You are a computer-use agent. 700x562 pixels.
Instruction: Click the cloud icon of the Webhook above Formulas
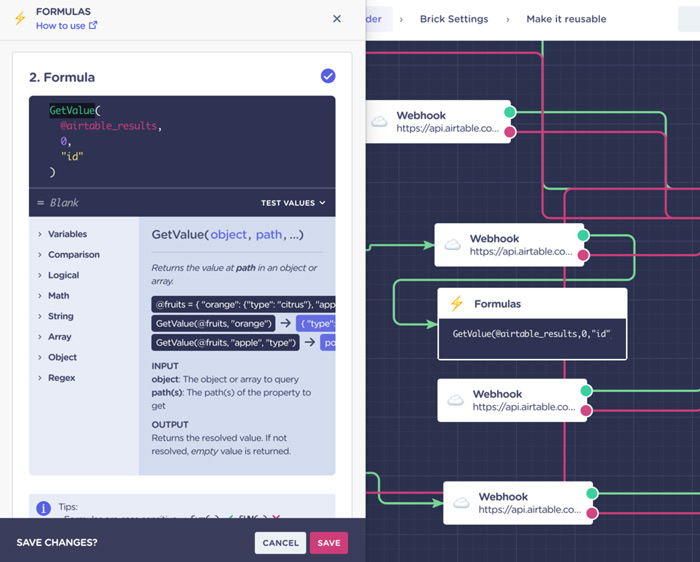coord(453,245)
